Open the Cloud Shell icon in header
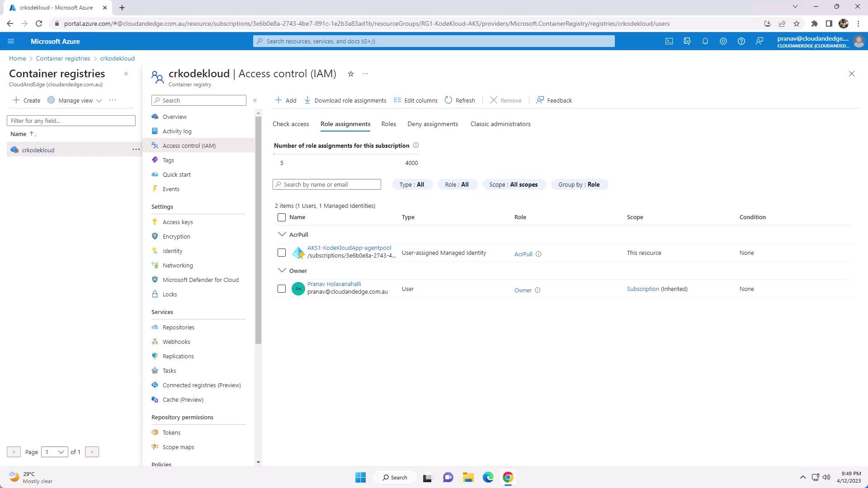The height and width of the screenshot is (488, 868). tap(669, 41)
